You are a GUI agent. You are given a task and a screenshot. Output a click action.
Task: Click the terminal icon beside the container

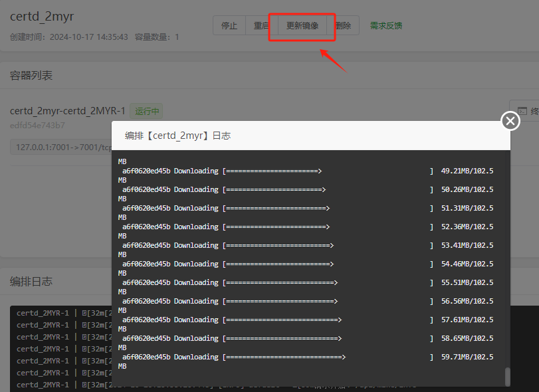[x=524, y=112]
